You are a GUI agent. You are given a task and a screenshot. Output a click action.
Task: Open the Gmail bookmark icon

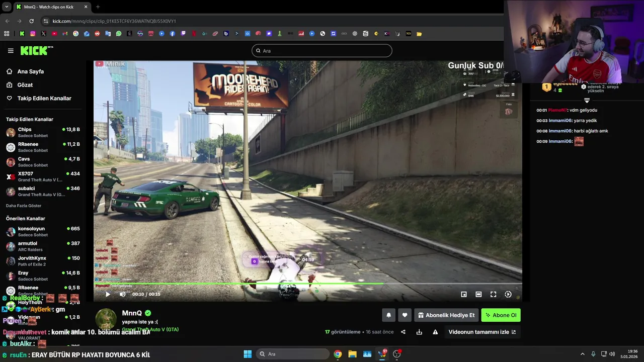(65, 34)
